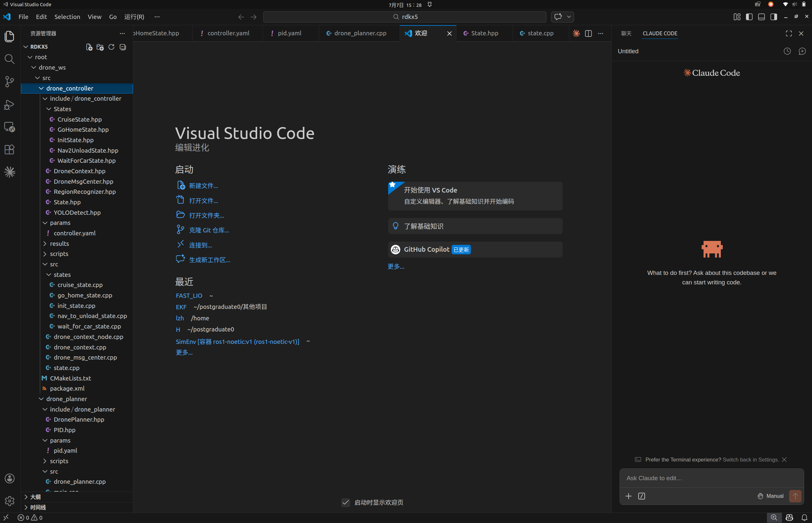812x523 pixels.
Task: Open errors and warnings count in status bar
Action: tap(30, 517)
